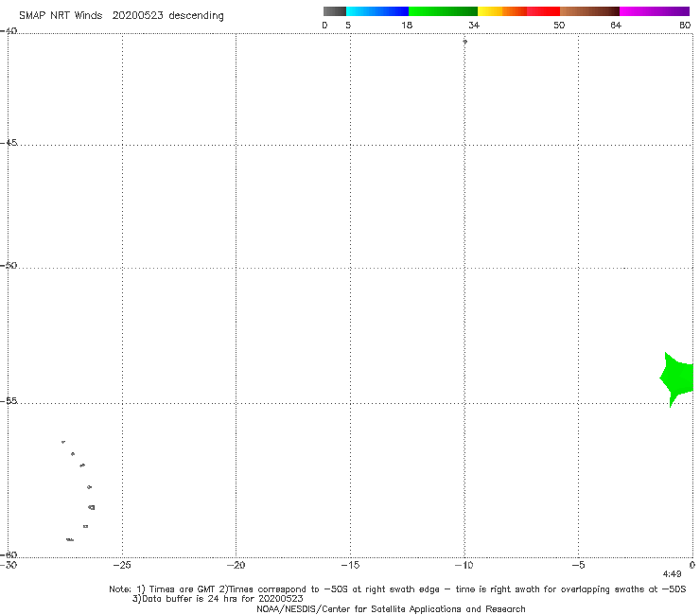This screenshot has width=700, height=615.
Task: Click the latitude axis label '-40'
Action: (x=9, y=31)
